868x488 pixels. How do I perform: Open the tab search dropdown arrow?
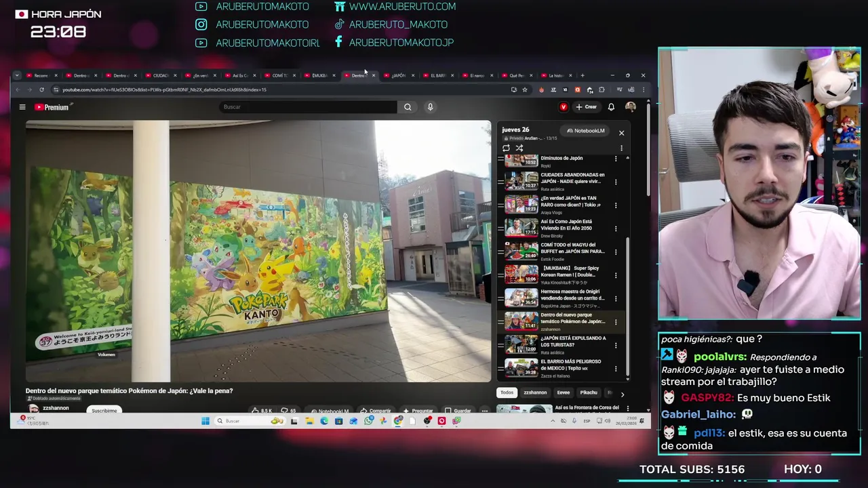pos(18,75)
